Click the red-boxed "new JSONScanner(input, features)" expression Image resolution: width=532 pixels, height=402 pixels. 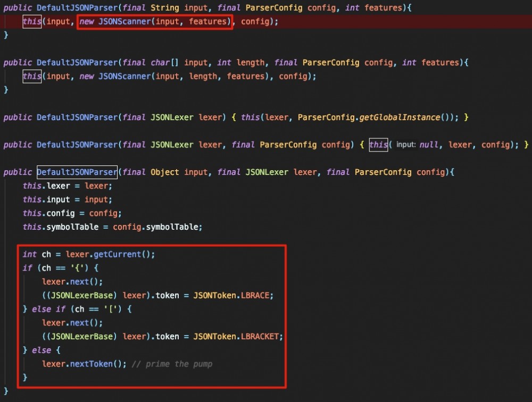pos(154,22)
